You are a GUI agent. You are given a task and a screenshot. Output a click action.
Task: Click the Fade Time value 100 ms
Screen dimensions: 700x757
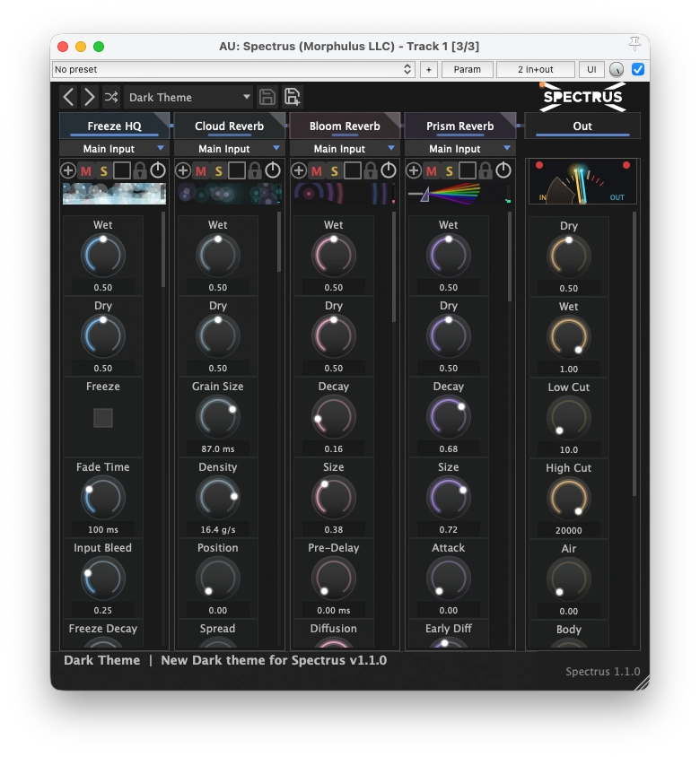pos(103,529)
